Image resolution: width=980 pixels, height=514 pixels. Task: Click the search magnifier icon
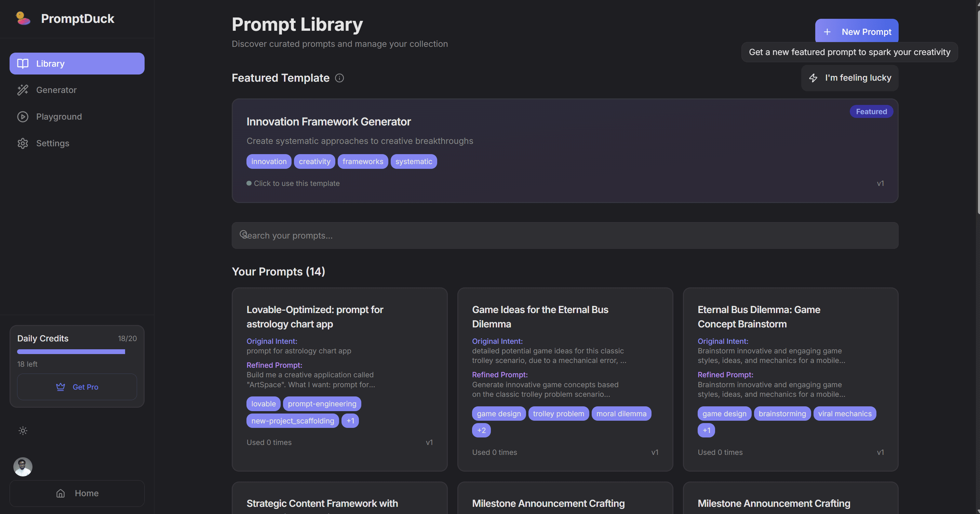pyautogui.click(x=243, y=234)
